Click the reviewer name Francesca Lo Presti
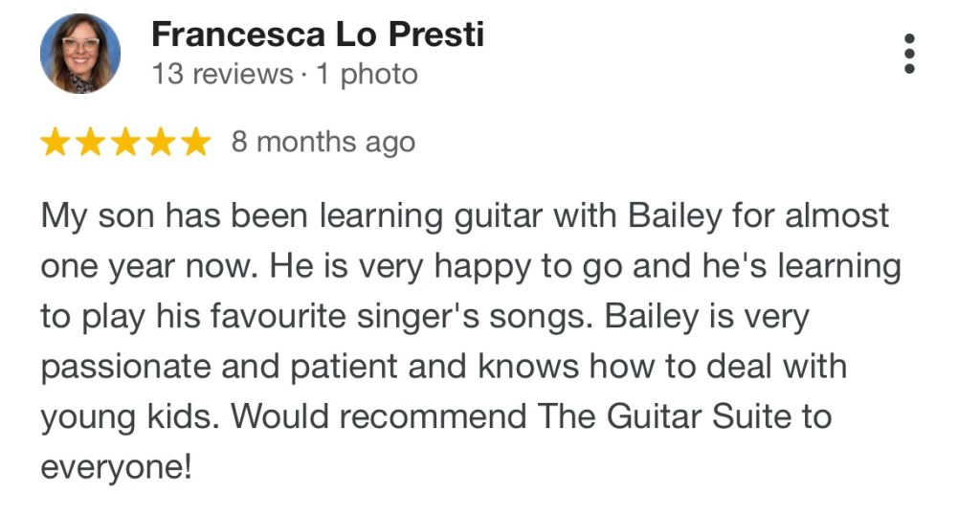Screen dimensions: 980x516 pyautogui.click(x=318, y=34)
